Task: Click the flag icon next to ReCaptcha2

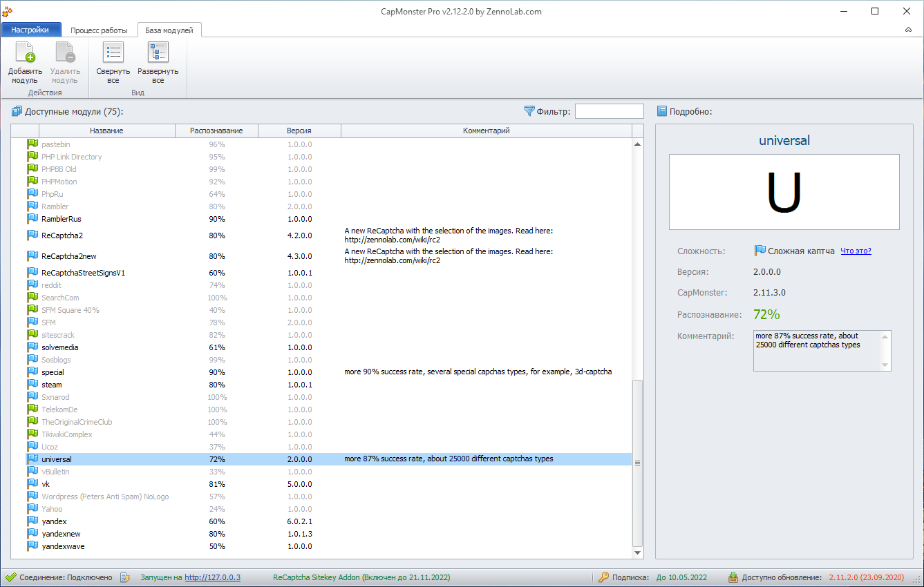Action: [32, 235]
